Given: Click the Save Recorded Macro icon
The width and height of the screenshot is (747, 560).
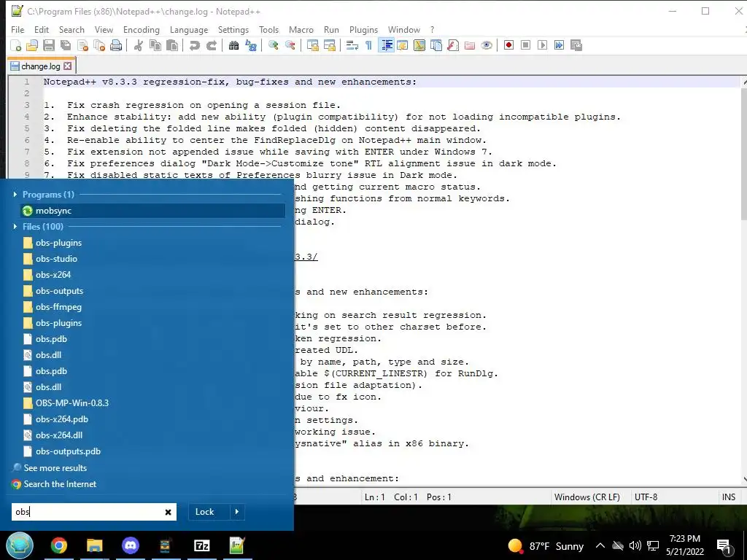Looking at the screenshot, I should coord(576,45).
